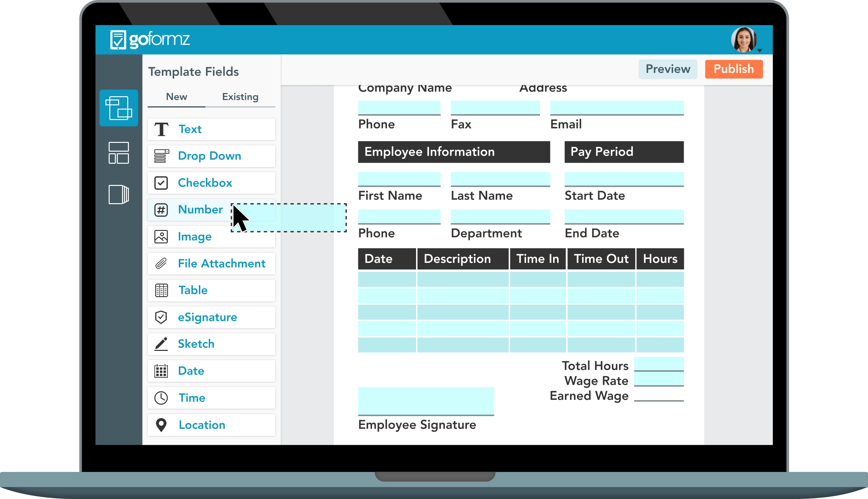Viewport: 868px width, 499px height.
Task: Click the layout sections sidebar icon
Action: point(118,153)
